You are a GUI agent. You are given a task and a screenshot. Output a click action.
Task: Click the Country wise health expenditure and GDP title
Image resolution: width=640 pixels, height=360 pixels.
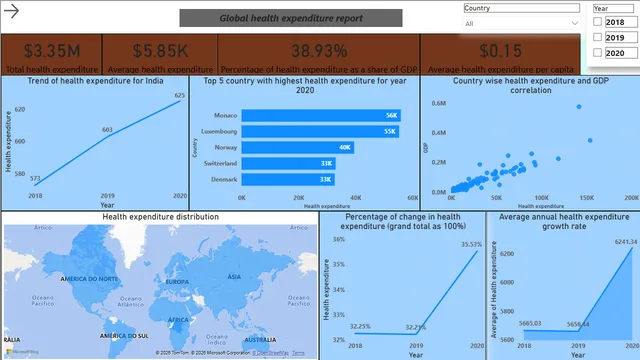[x=531, y=85]
